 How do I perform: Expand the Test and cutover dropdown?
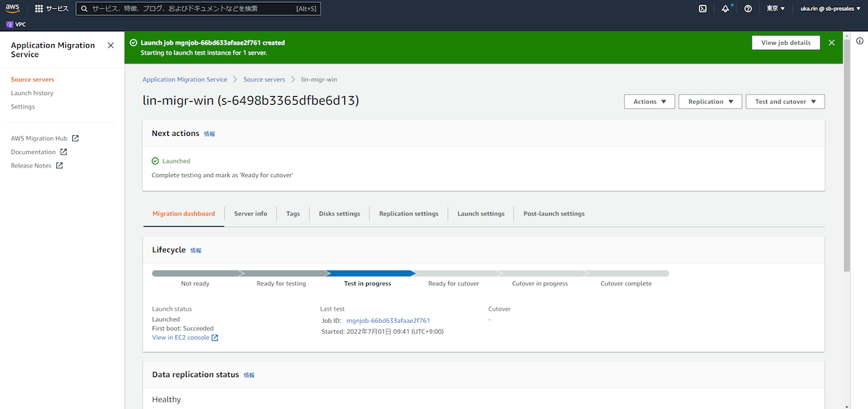point(785,102)
